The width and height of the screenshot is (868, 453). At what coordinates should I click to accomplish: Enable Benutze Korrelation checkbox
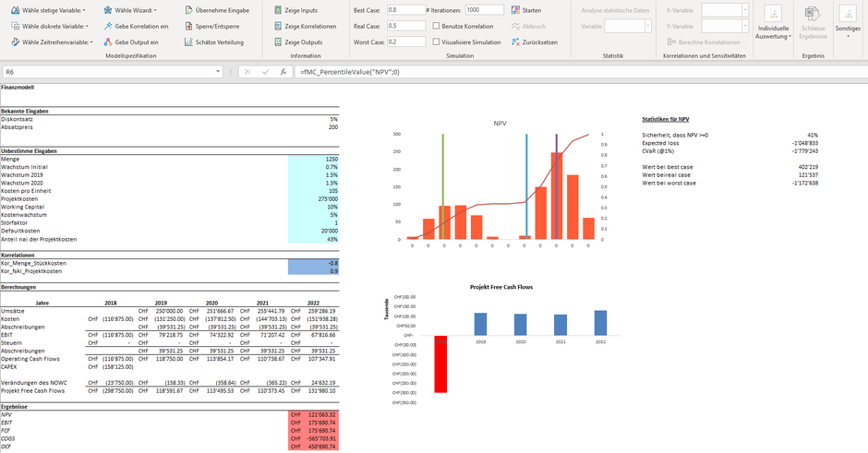(436, 26)
